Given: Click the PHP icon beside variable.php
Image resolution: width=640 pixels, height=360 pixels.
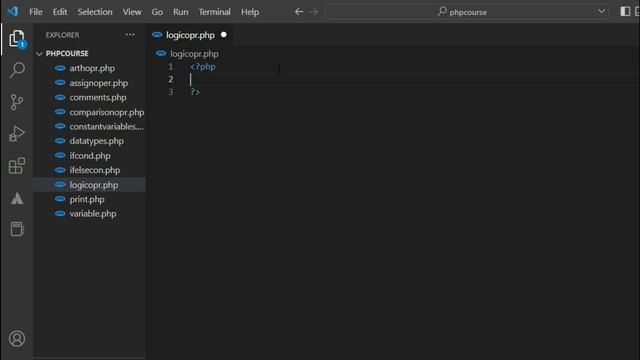Looking at the screenshot, I should click(60, 213).
